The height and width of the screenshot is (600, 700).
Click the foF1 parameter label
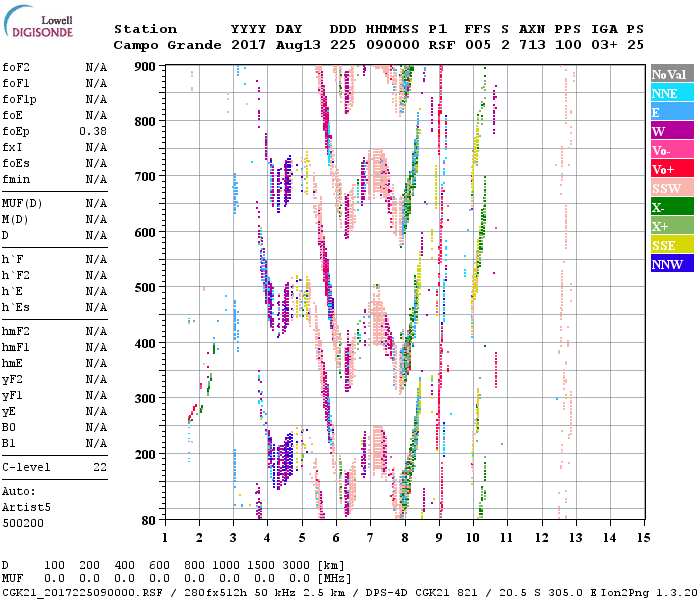(x=16, y=83)
